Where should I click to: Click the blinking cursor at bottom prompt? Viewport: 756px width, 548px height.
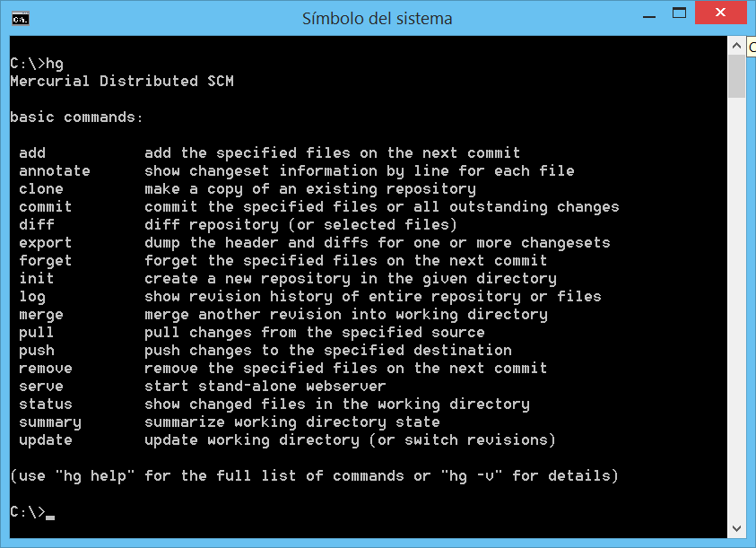pos(50,517)
